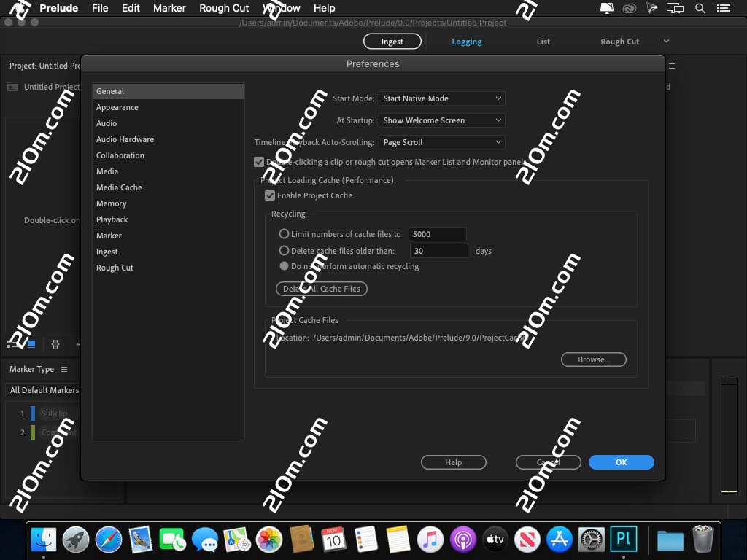Open Creative Cloud menu bar icon
Viewport: 747px width, 560px height.
(x=630, y=8)
